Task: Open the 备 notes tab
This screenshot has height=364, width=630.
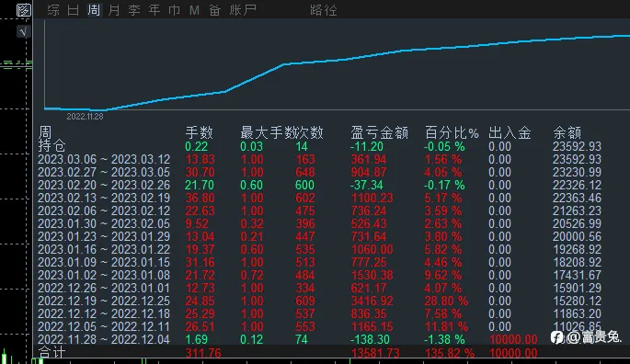Action: click(215, 9)
